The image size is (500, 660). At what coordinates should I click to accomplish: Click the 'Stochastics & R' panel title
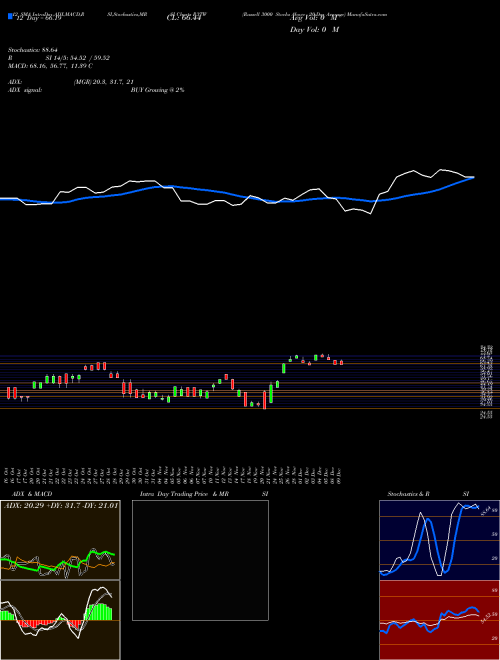pyautogui.click(x=408, y=494)
